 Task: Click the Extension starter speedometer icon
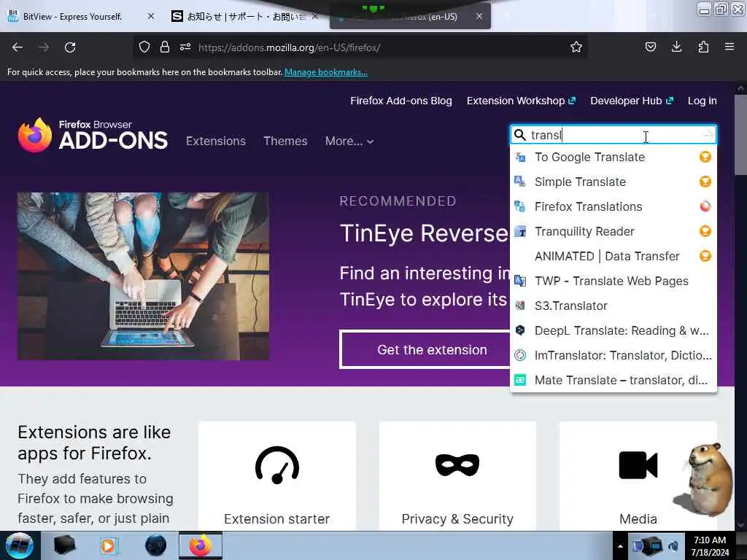coord(277,465)
